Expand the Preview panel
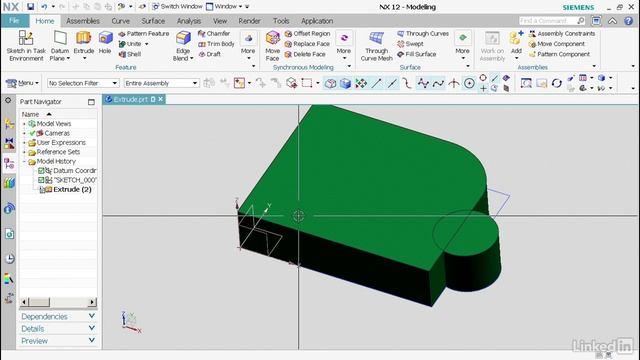This screenshot has width=640, height=360. point(58,340)
